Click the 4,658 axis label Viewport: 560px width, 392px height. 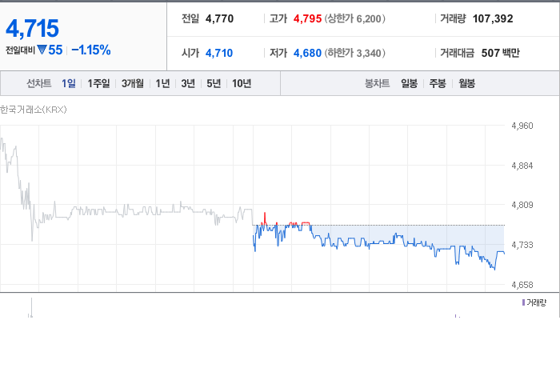[522, 285]
